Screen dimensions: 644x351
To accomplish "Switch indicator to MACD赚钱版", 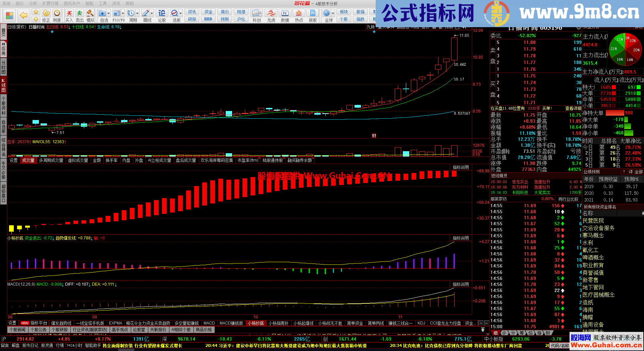I will pos(231,323).
